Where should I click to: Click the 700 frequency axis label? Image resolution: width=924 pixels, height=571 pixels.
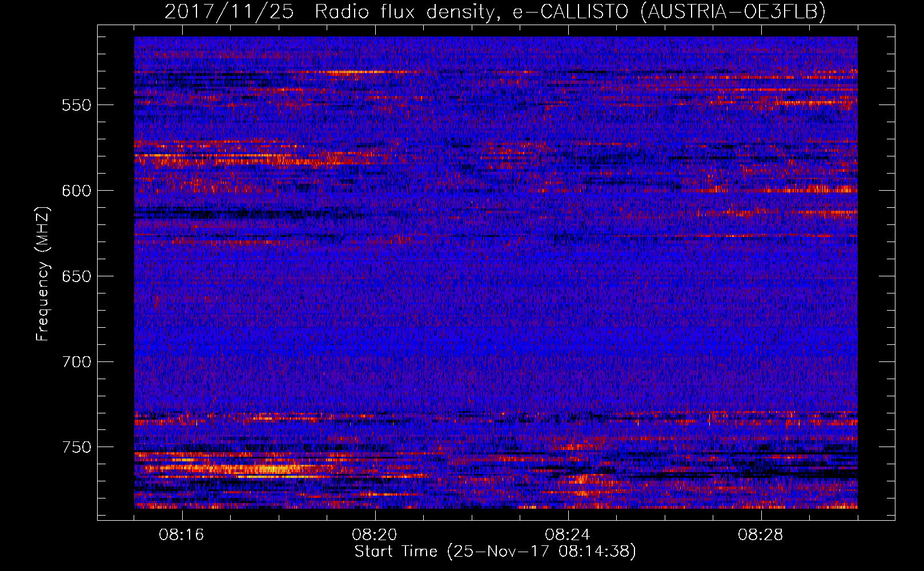(77, 362)
